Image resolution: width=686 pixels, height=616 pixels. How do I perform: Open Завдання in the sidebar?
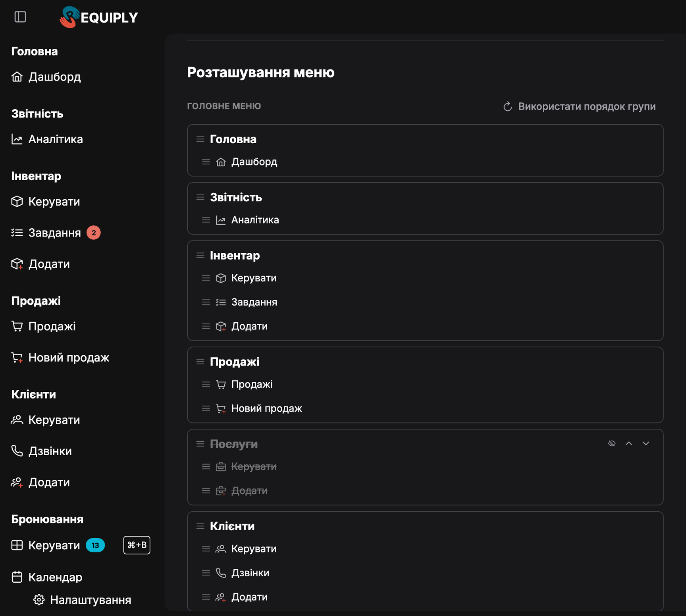coord(46,233)
